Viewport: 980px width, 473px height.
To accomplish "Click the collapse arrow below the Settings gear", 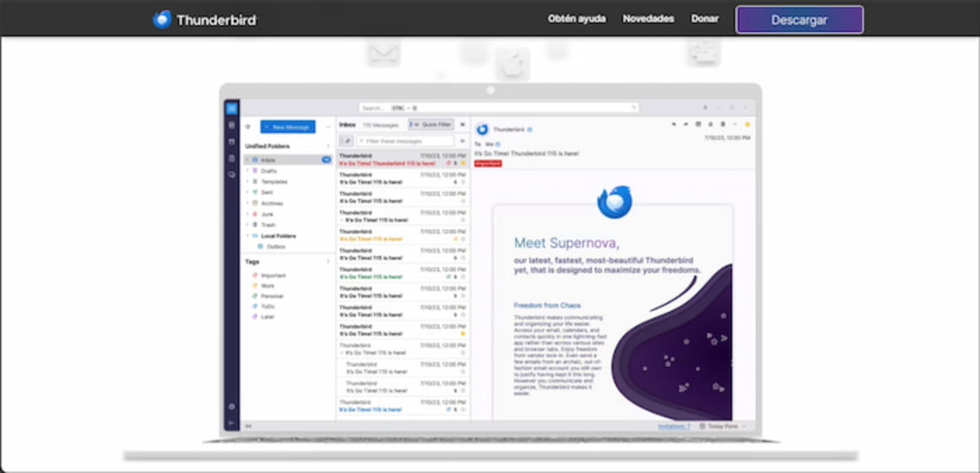I will click(x=232, y=422).
